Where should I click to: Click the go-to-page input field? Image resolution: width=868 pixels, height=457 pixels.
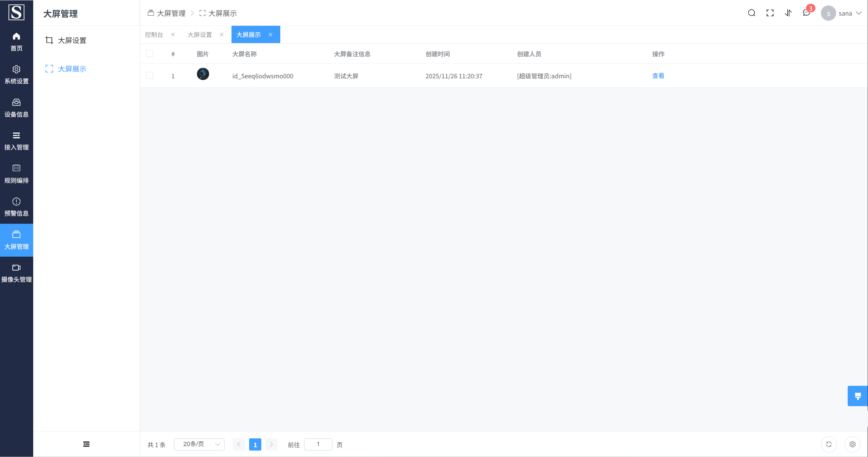[318, 444]
